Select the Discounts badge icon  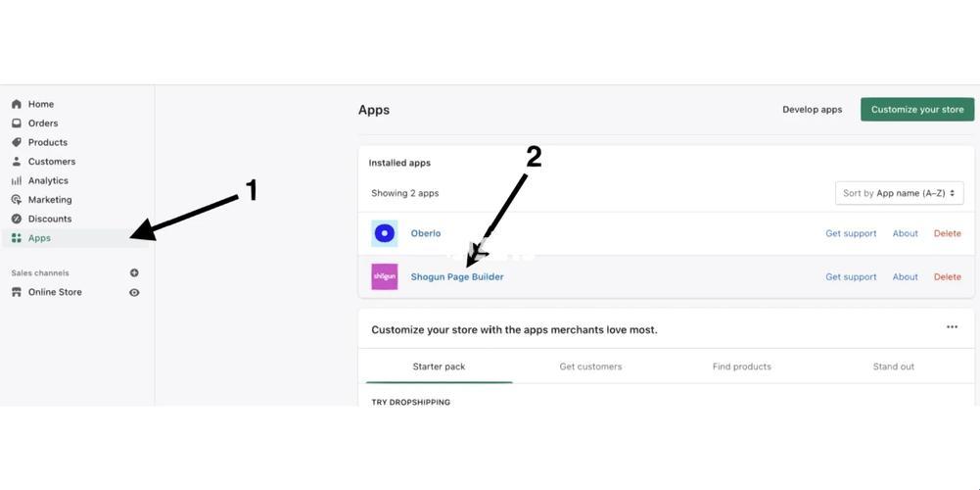click(17, 219)
